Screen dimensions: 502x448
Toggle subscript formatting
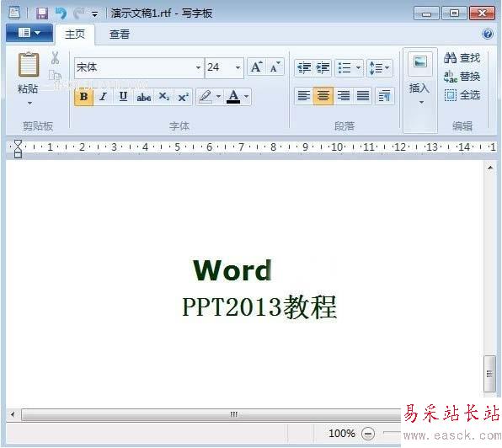[164, 96]
